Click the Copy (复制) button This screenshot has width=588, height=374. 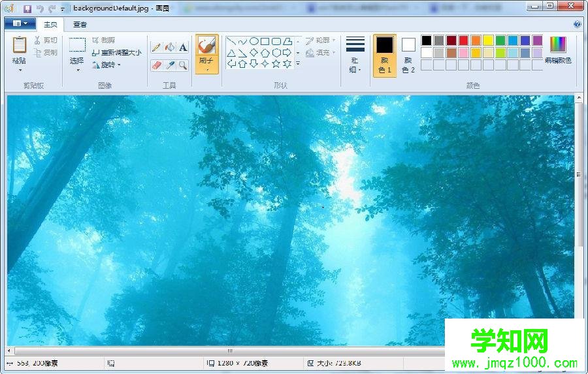(x=46, y=53)
